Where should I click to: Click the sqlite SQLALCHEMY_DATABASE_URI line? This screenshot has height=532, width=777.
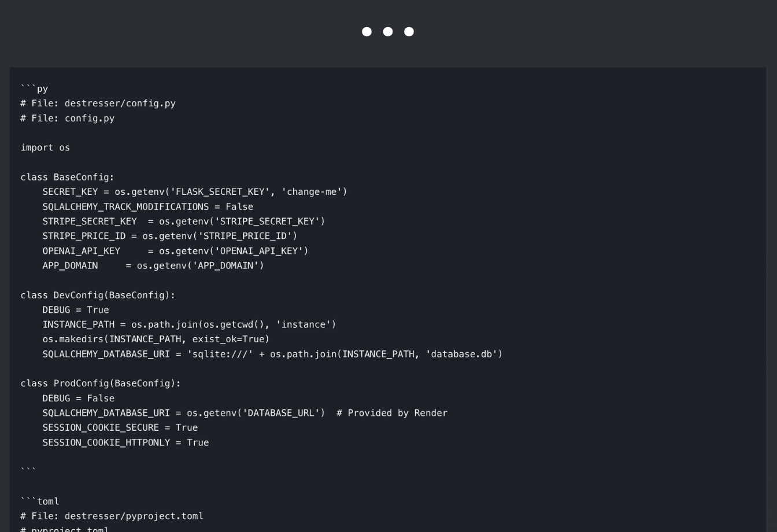click(272, 354)
